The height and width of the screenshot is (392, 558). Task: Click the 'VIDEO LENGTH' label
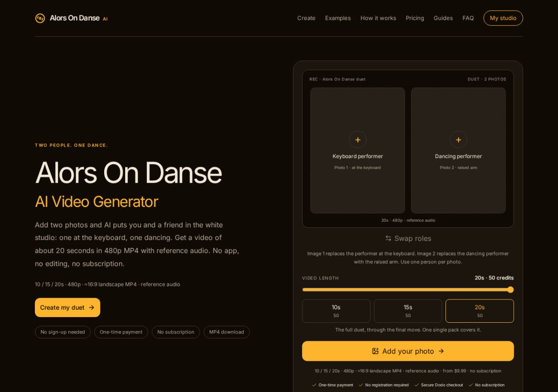tap(320, 278)
